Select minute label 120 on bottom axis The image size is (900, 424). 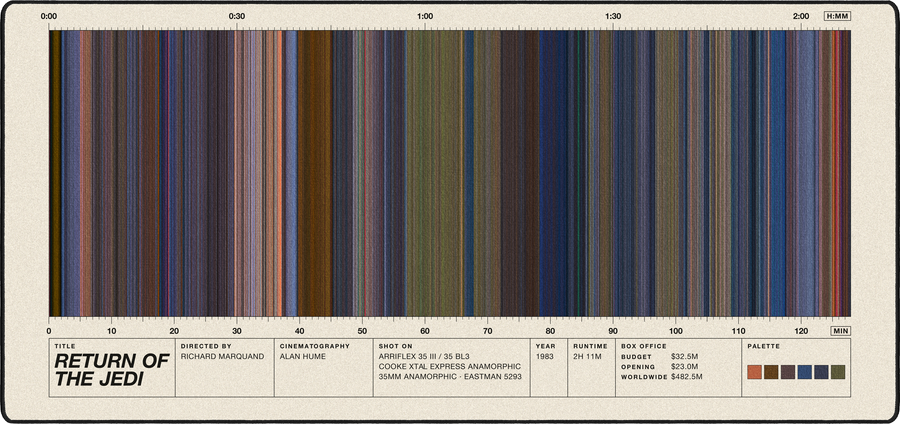pyautogui.click(x=801, y=331)
